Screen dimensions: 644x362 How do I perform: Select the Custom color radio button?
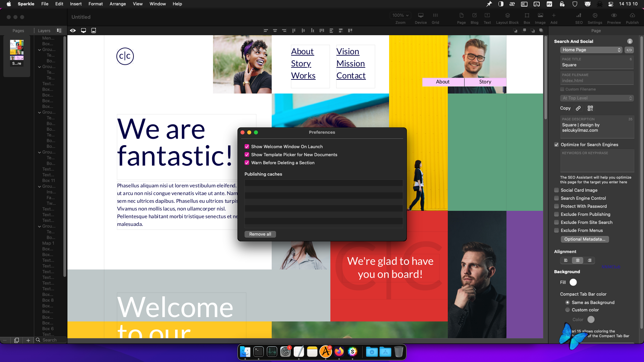pyautogui.click(x=568, y=310)
